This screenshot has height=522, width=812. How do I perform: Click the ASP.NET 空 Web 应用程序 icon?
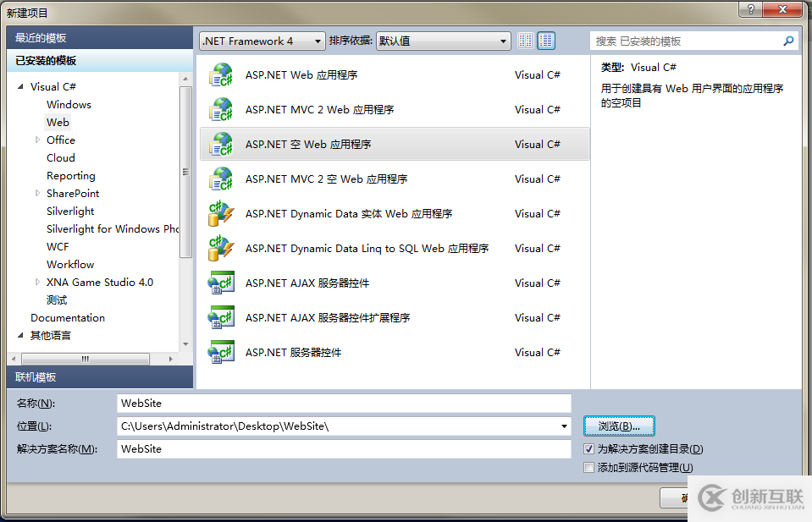coord(221,144)
